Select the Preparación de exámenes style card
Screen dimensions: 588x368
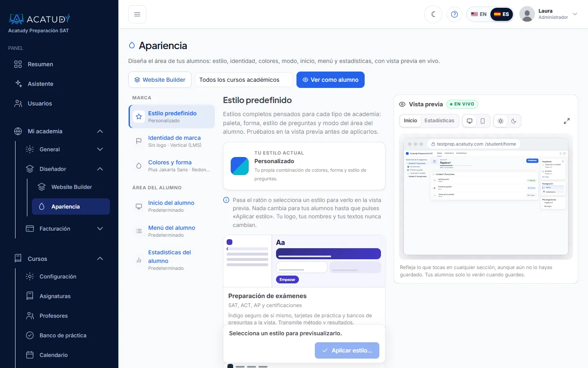click(x=304, y=280)
